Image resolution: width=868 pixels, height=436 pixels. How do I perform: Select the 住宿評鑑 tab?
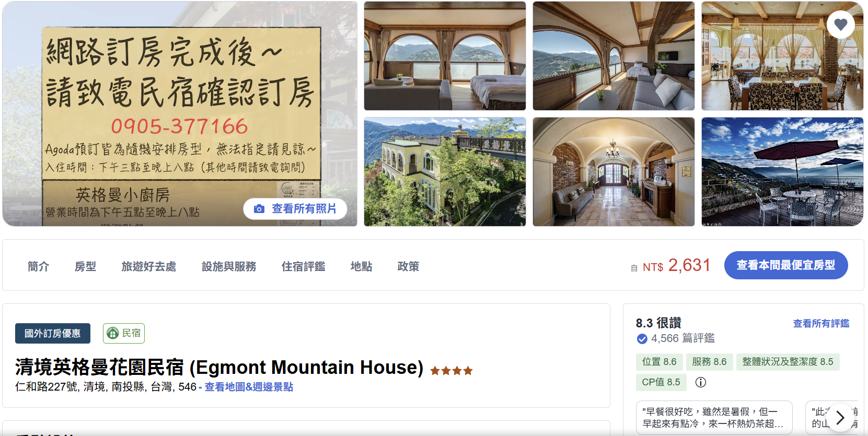tap(304, 266)
